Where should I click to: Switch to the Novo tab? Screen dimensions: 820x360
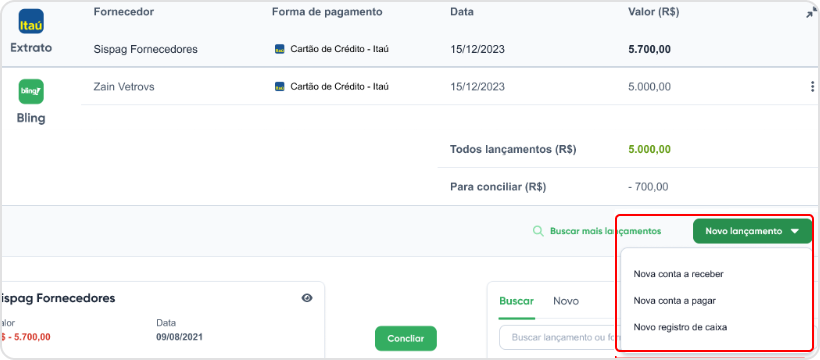566,301
